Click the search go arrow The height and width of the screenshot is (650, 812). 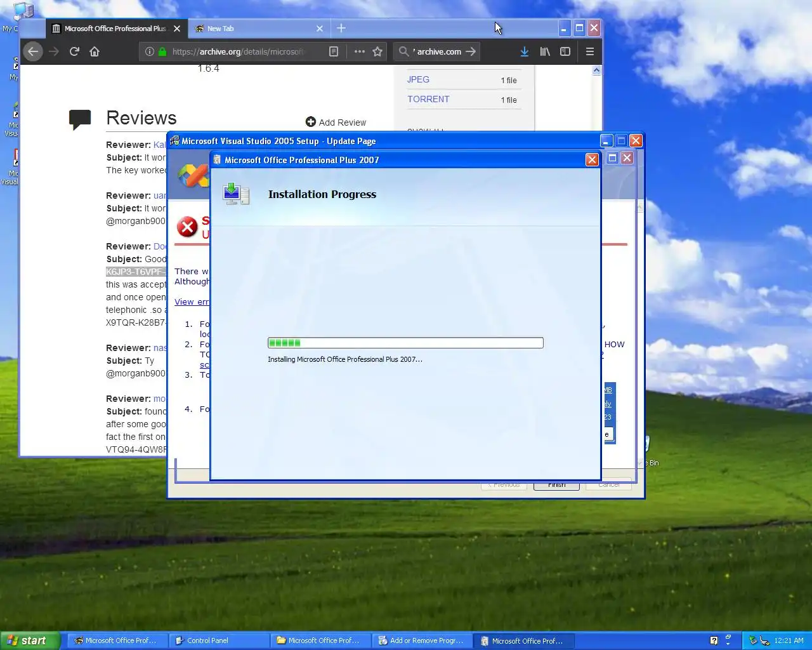pyautogui.click(x=471, y=51)
